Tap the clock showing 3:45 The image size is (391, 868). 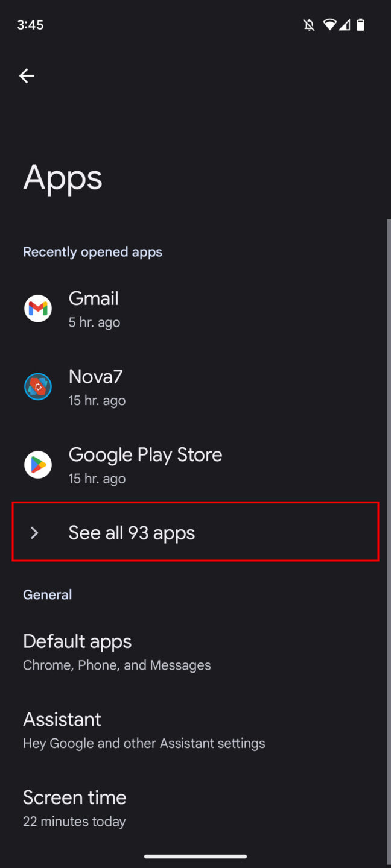(x=30, y=25)
